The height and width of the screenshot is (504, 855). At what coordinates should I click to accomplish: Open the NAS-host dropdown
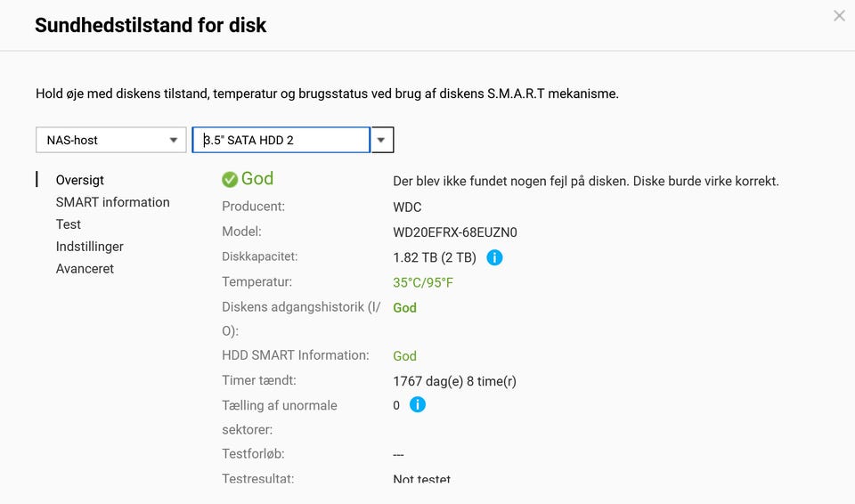click(x=110, y=140)
